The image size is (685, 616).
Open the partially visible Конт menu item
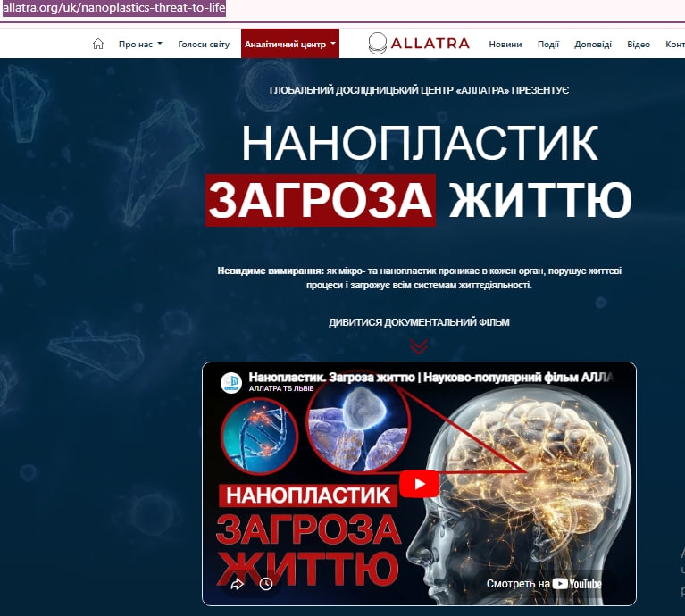click(x=675, y=44)
